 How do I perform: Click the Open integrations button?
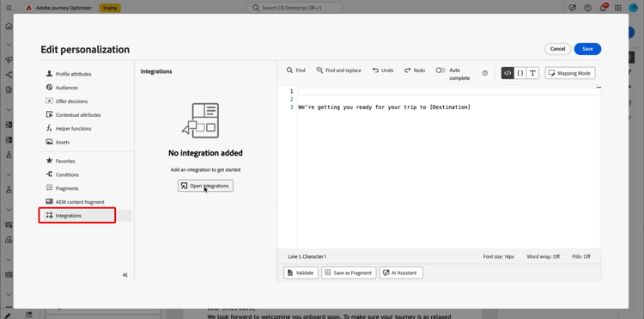click(205, 186)
